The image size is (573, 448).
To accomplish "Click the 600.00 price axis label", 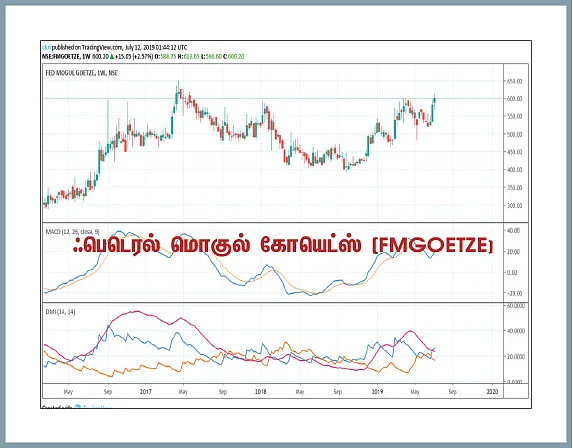I will (x=514, y=99).
